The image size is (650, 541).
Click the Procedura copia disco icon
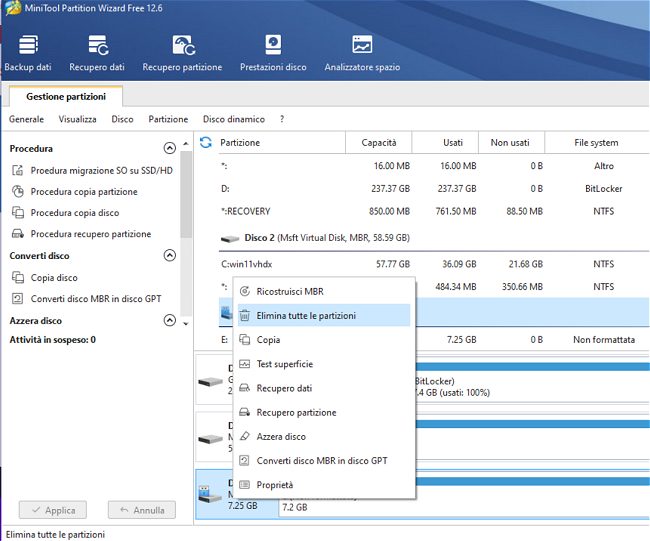17,213
